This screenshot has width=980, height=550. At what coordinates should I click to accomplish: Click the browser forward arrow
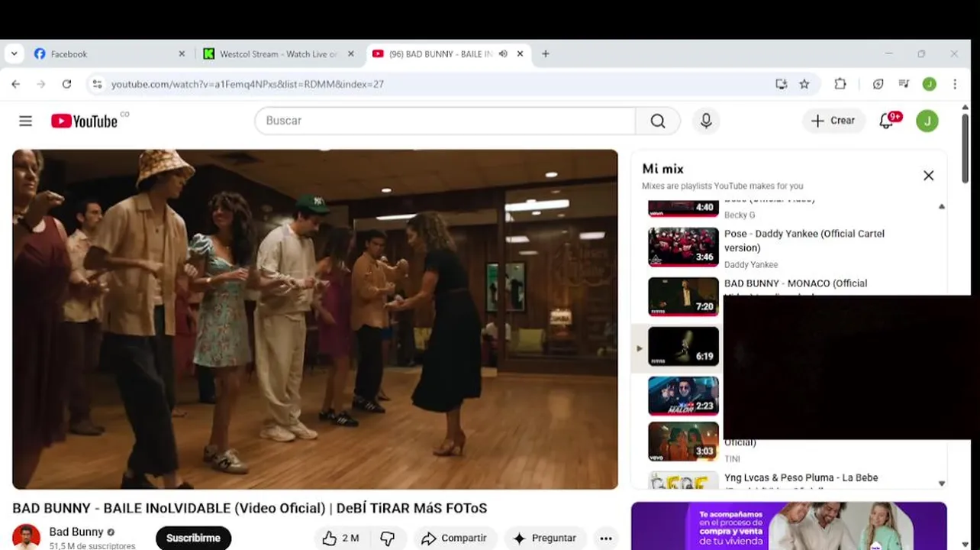coord(41,84)
